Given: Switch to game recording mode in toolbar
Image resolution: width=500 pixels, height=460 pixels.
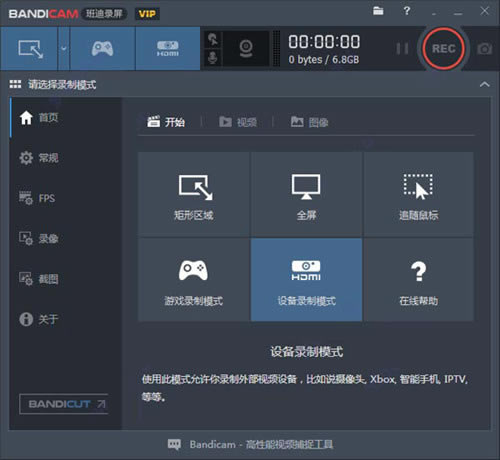Looking at the screenshot, I should 102,49.
